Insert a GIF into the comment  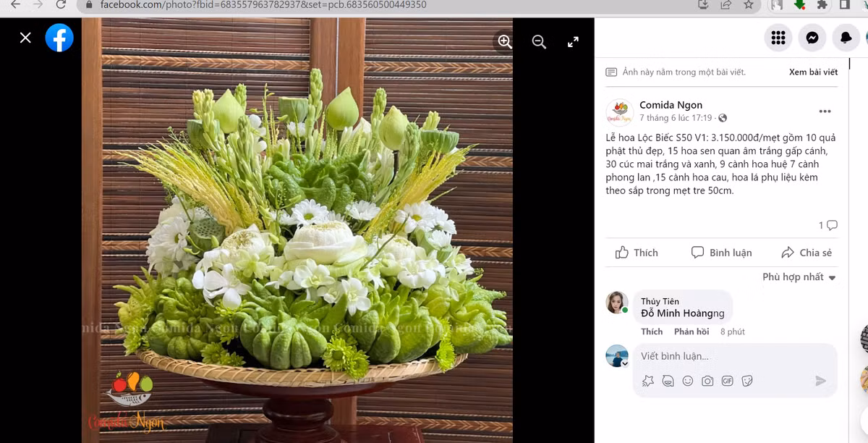click(728, 381)
